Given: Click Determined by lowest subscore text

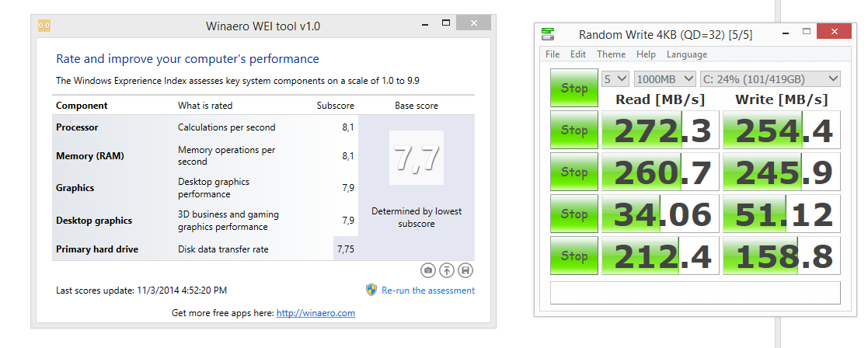Looking at the screenshot, I should point(417,217).
